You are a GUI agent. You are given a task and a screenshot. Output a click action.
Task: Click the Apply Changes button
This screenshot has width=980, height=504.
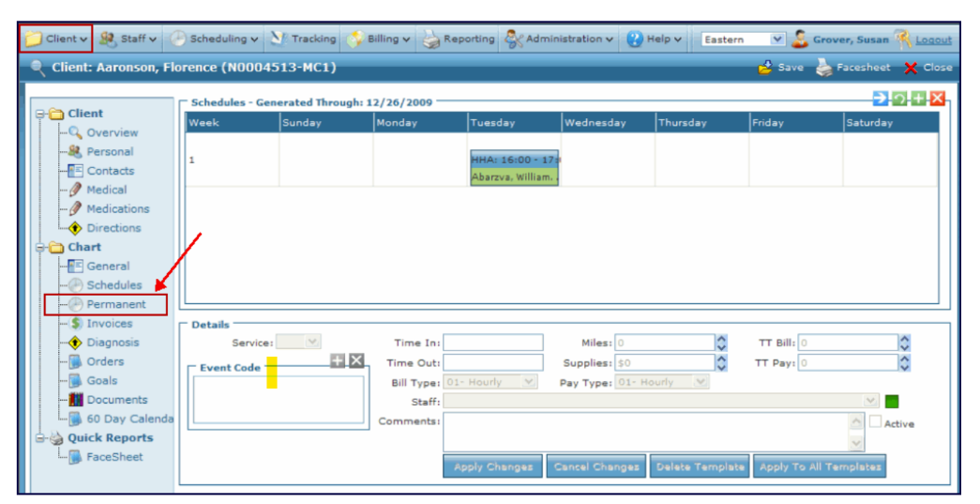[493, 466]
